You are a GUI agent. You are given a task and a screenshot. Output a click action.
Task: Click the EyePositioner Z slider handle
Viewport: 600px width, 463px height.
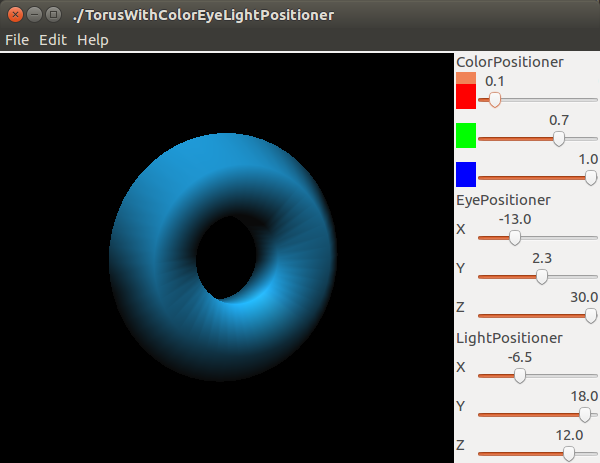[x=591, y=316]
